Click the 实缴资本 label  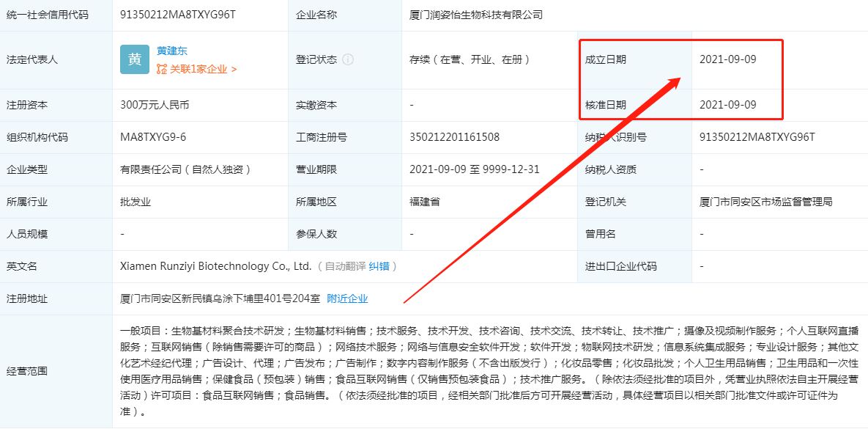coord(316,105)
